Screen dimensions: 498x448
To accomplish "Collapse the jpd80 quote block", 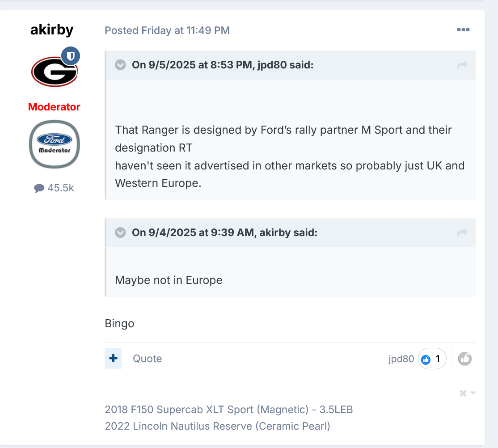I will click(120, 65).
